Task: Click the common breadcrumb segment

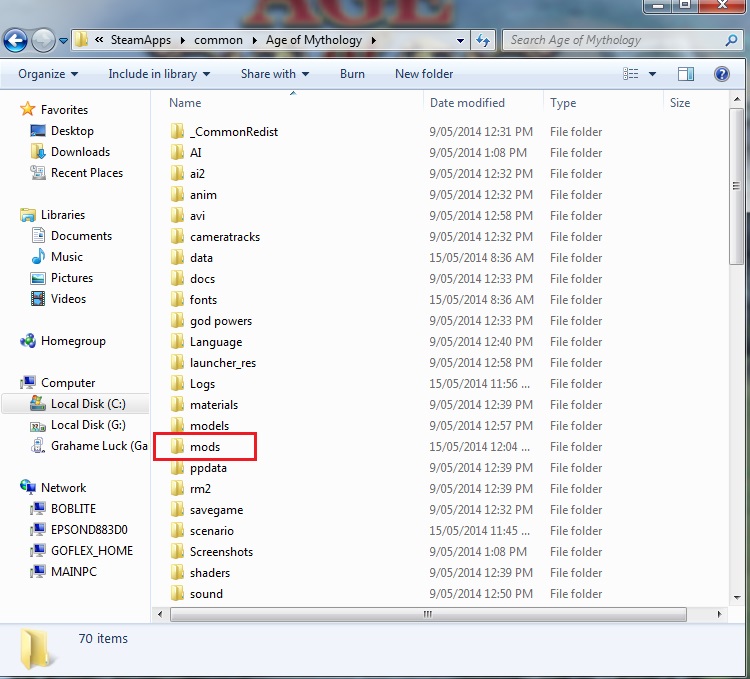Action: point(218,40)
